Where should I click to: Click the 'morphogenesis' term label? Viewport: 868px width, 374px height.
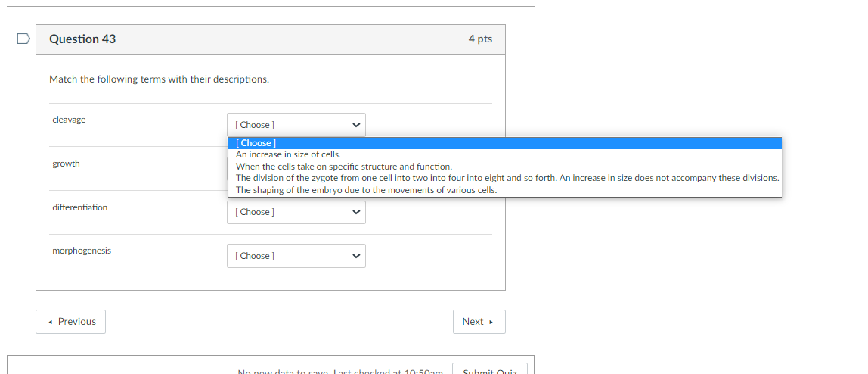[x=82, y=251]
